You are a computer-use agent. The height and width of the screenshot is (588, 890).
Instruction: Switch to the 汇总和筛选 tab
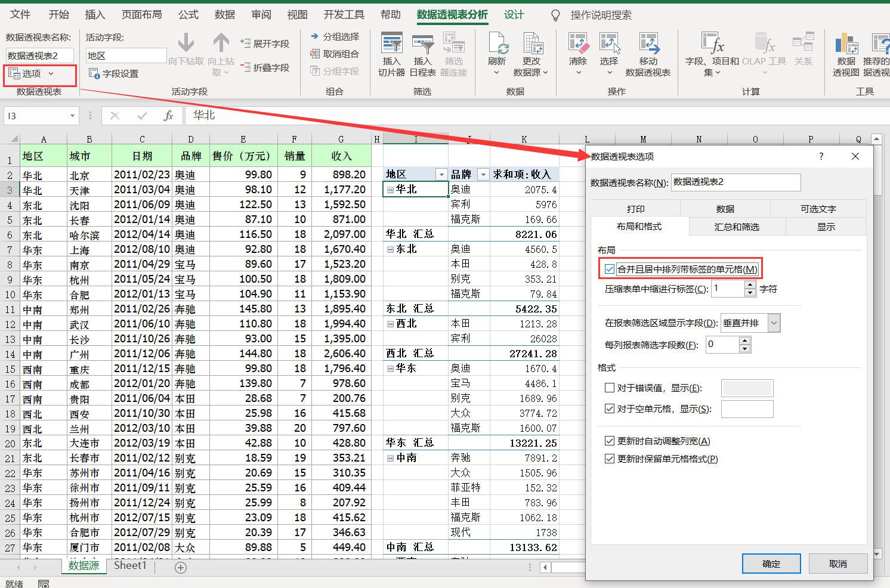tap(737, 226)
